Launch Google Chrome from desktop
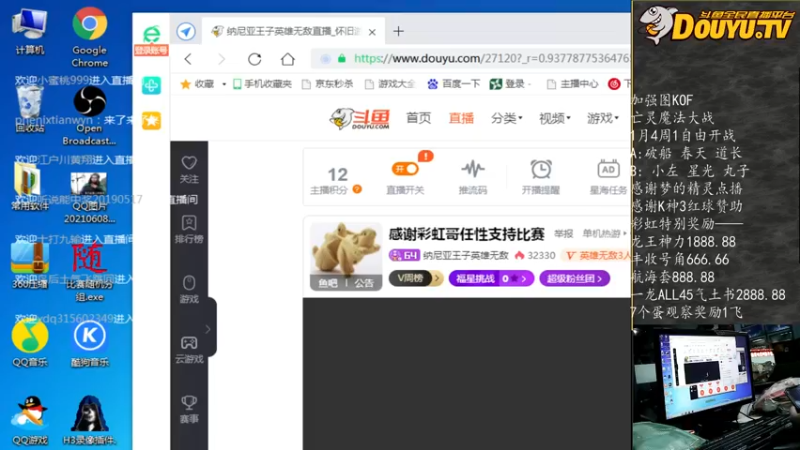This screenshot has width=800, height=450. (x=89, y=37)
